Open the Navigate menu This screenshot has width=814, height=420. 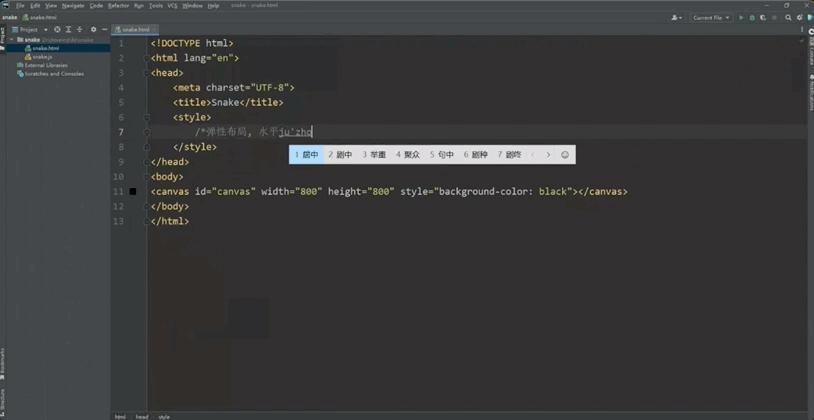point(73,5)
